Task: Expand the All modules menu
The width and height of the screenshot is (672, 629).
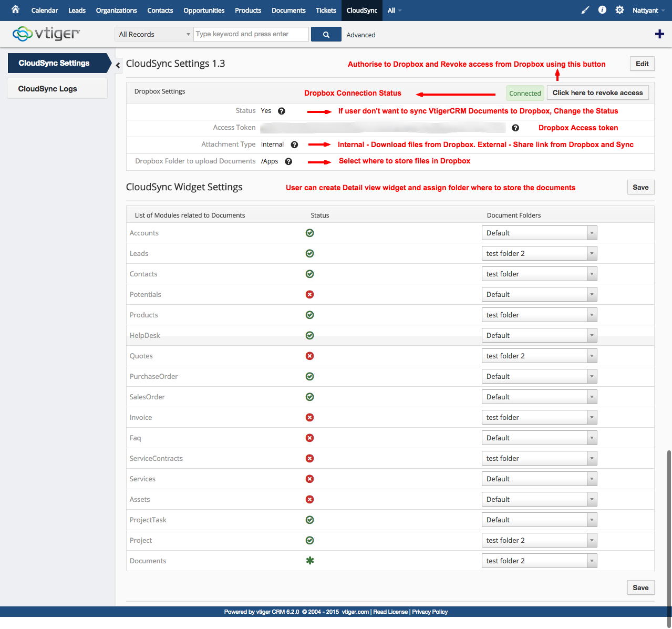Action: (394, 11)
